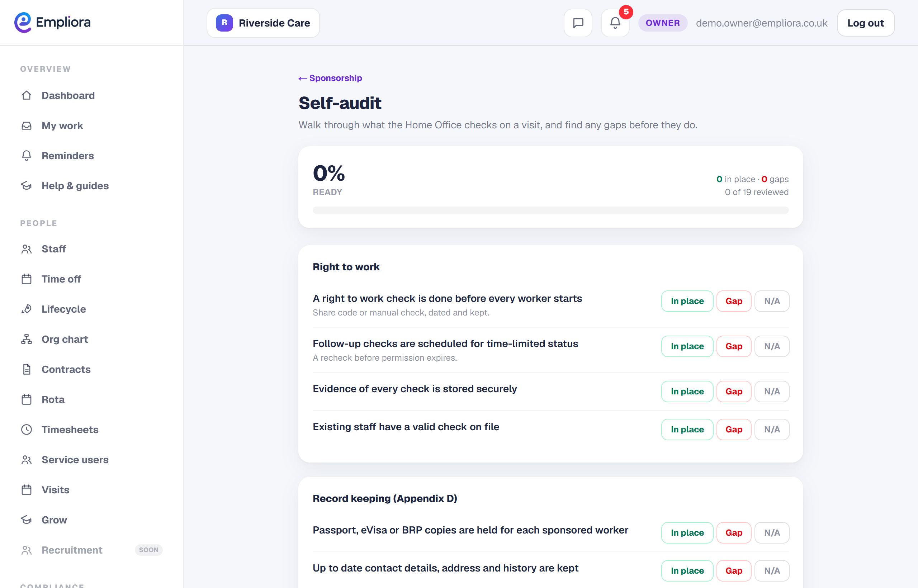The width and height of the screenshot is (918, 588).
Task: Open Service users in the sidebar
Action: coord(75,459)
